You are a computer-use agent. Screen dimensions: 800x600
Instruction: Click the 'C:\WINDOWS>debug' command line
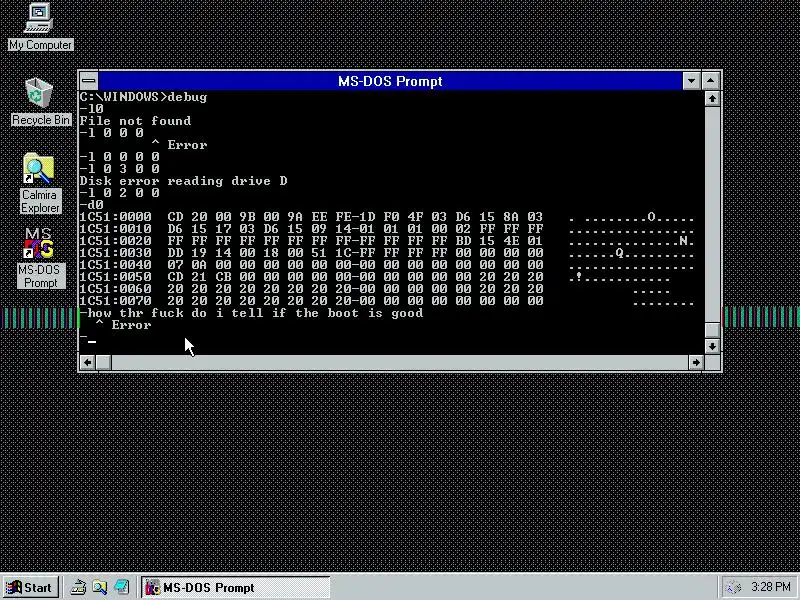click(143, 97)
